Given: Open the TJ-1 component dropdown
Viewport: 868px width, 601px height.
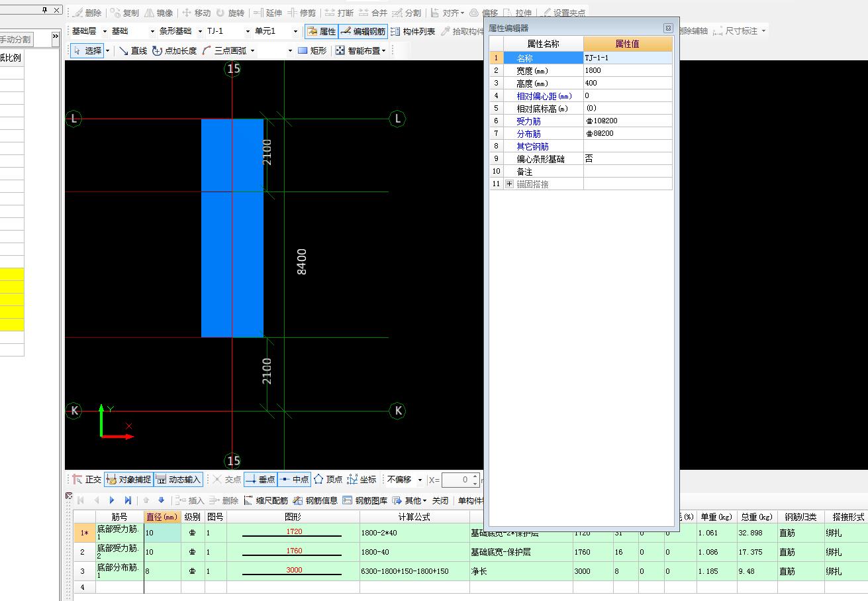Looking at the screenshot, I should point(228,31).
